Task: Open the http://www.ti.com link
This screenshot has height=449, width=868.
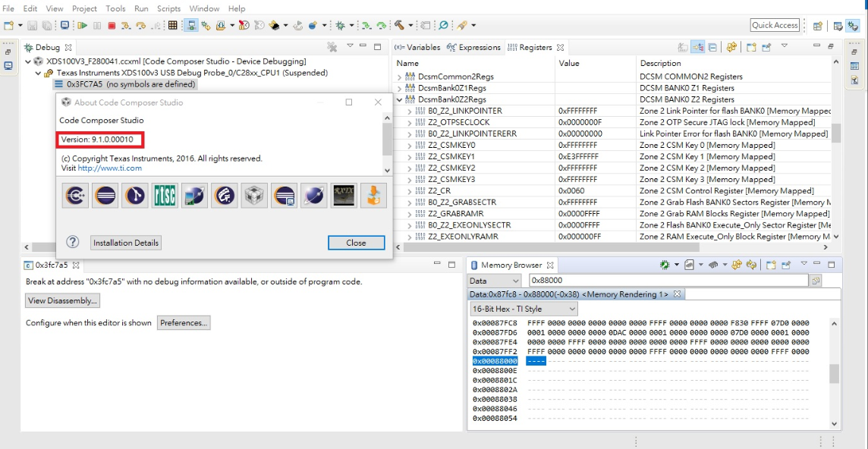Action: (109, 168)
